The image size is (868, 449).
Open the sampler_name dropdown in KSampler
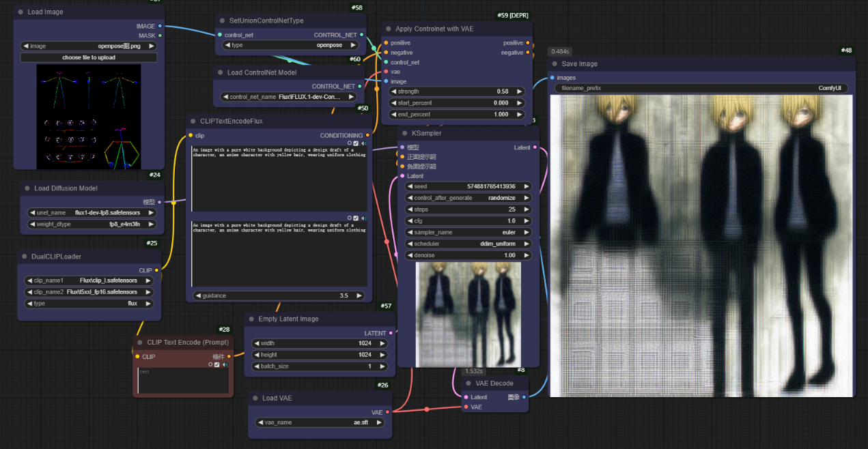(468, 232)
